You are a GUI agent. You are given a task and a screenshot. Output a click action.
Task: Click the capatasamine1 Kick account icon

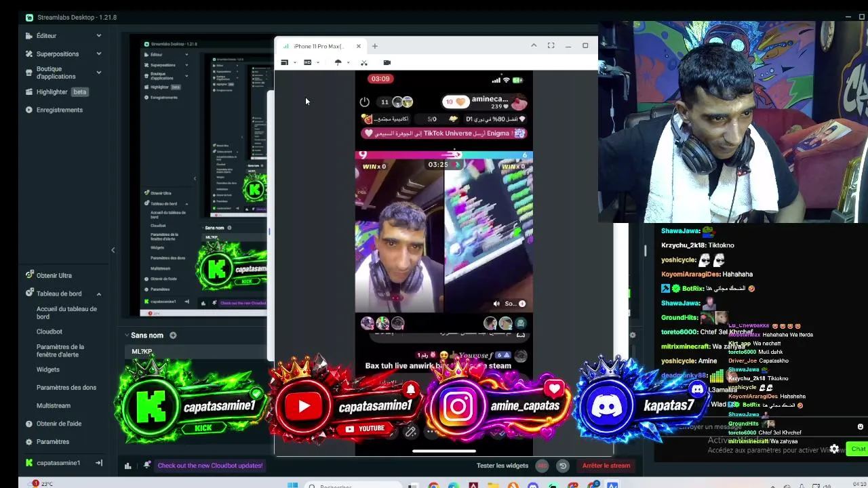29,463
